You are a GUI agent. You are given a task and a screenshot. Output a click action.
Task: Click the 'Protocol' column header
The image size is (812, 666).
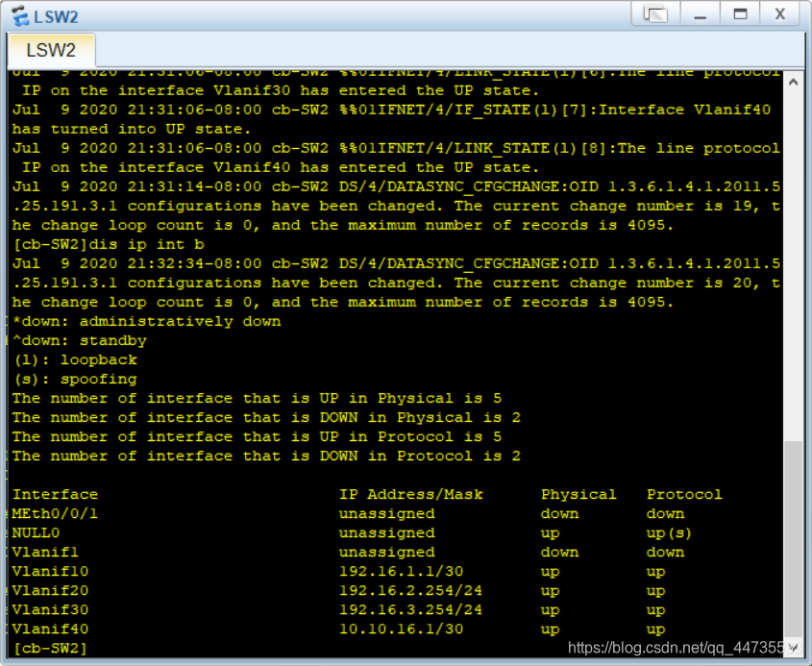pyautogui.click(x=684, y=495)
